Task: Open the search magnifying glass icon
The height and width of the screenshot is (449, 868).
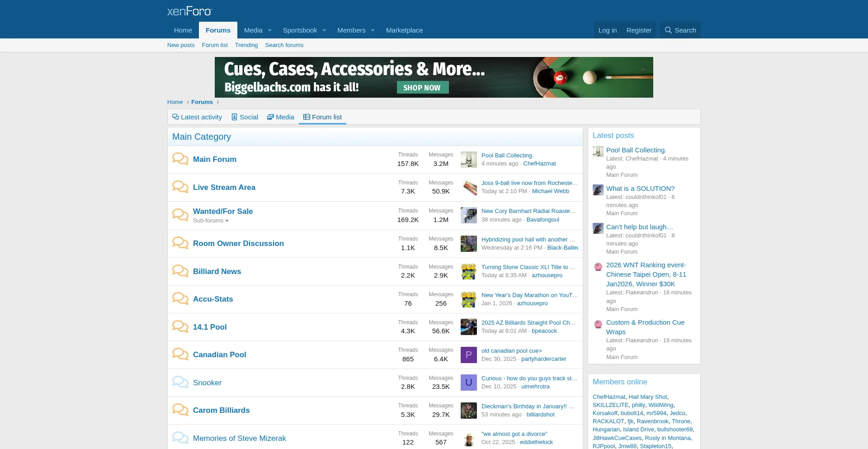Action: (668, 30)
